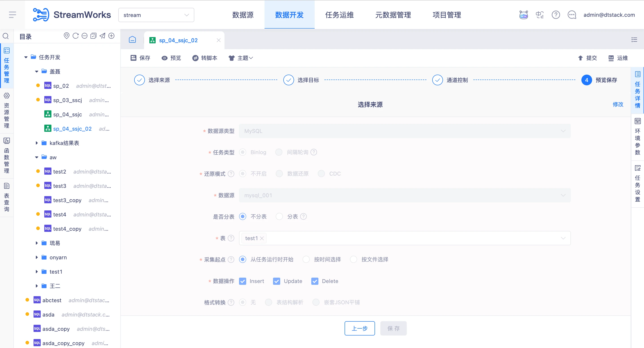Click the 提交 submit button
Screen dimensions: 644x348
(x=587, y=58)
